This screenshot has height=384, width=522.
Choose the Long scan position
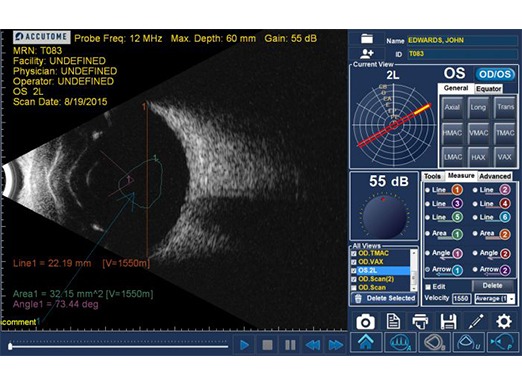[x=478, y=107]
